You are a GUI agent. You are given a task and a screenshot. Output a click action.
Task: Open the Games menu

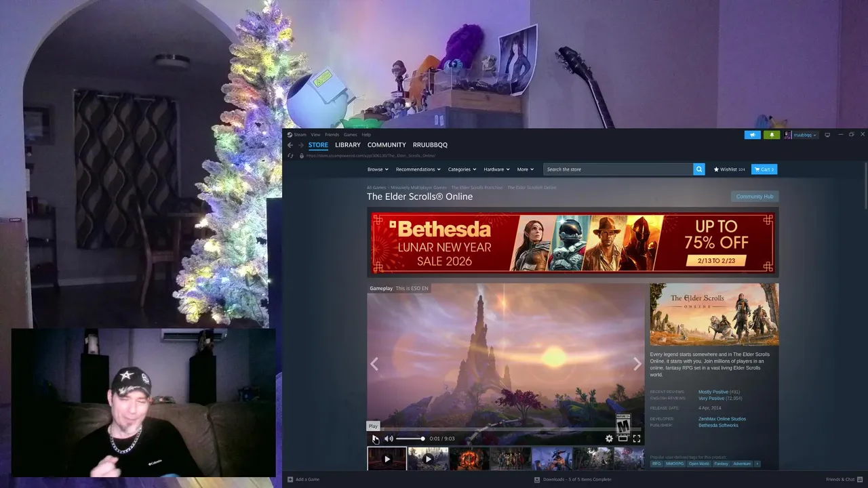click(350, 135)
